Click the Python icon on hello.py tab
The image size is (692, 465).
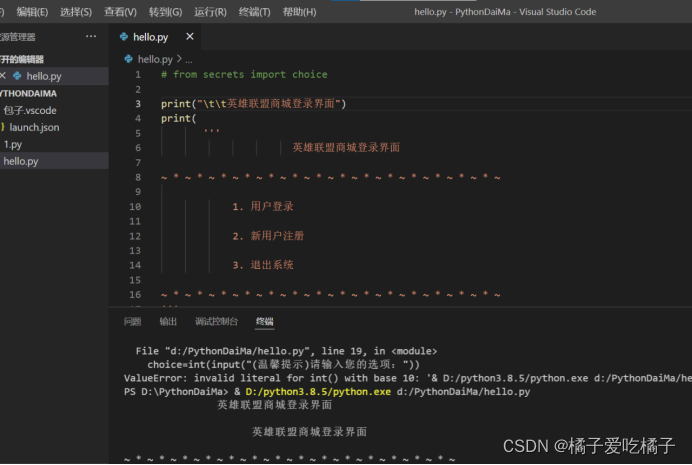(124, 37)
